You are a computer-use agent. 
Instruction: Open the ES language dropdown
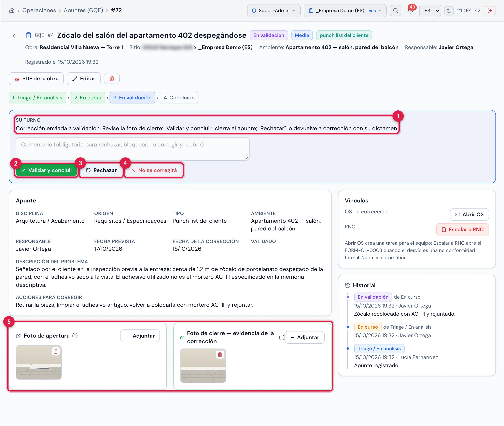click(430, 10)
